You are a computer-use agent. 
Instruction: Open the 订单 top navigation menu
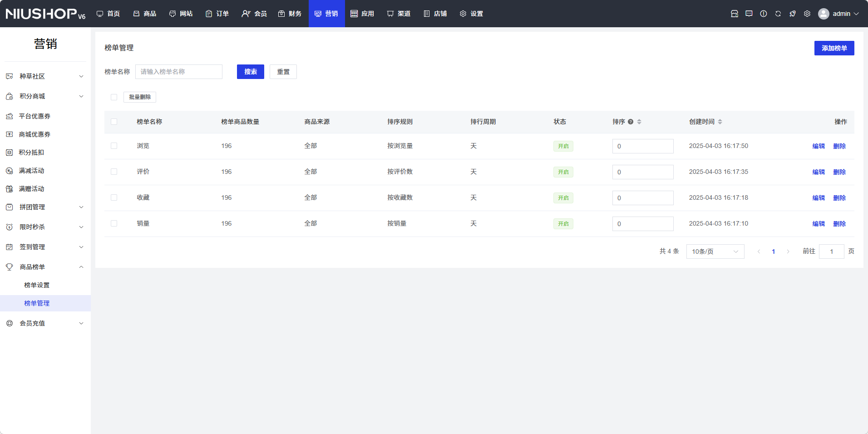click(x=217, y=14)
